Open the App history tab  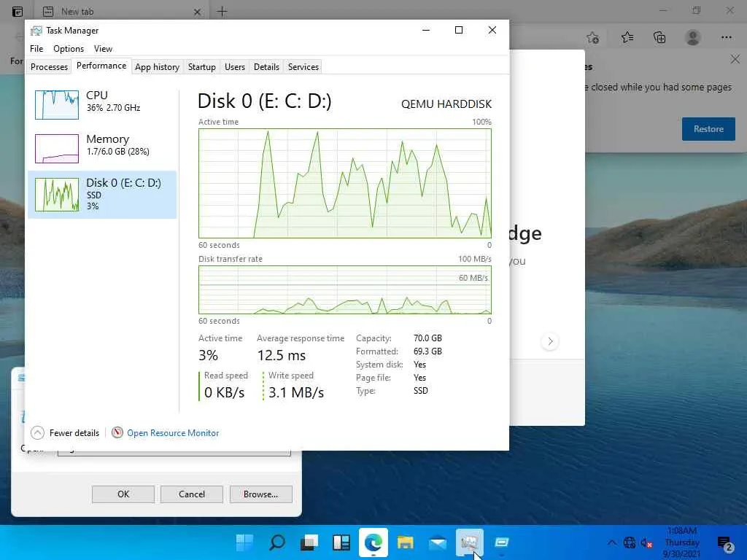[157, 66]
